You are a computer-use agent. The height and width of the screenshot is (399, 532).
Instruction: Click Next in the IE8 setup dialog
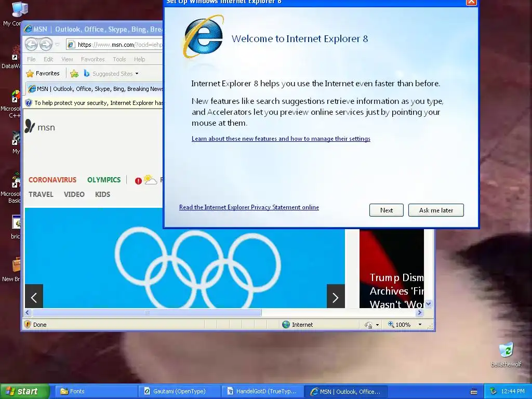(386, 210)
